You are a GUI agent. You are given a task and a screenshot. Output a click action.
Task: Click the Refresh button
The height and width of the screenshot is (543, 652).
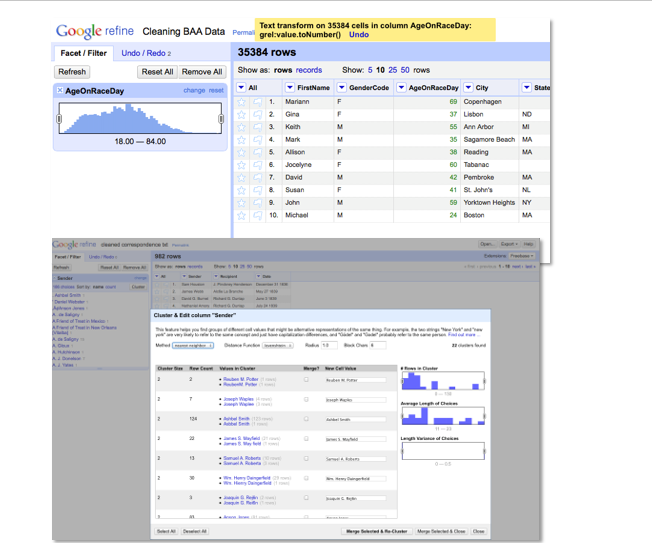(x=72, y=72)
